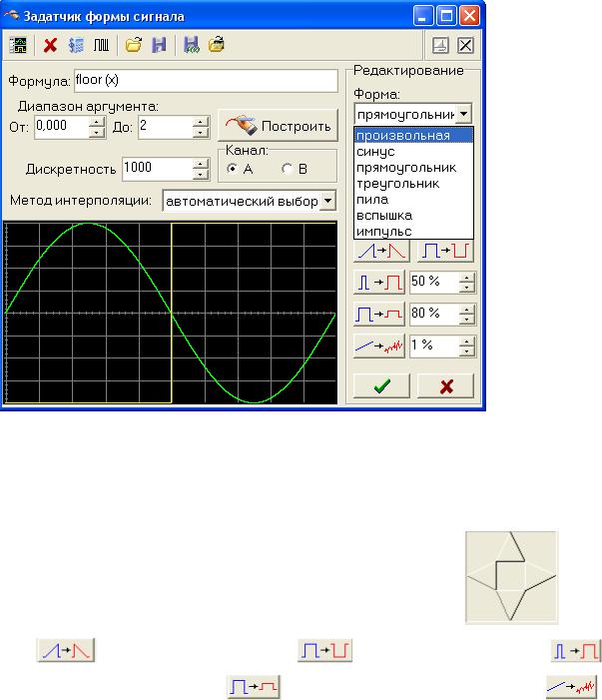
Task: Open Метод интерполяции dropdown
Action: coord(328,201)
